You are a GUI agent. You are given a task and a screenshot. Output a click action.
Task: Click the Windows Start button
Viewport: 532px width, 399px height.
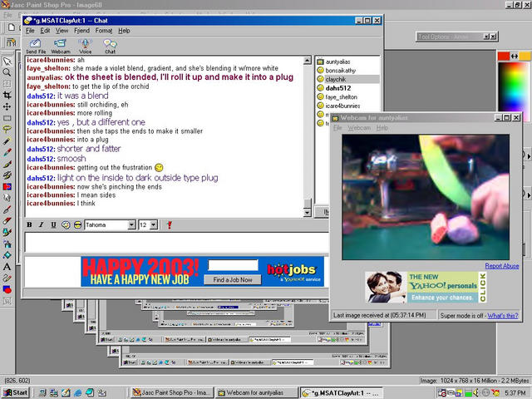tap(16, 392)
